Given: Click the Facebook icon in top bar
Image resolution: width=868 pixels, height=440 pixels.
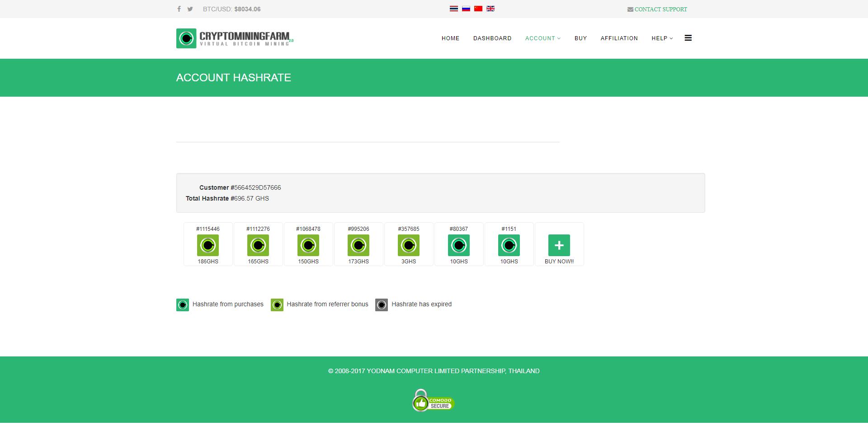Looking at the screenshot, I should pyautogui.click(x=179, y=9).
